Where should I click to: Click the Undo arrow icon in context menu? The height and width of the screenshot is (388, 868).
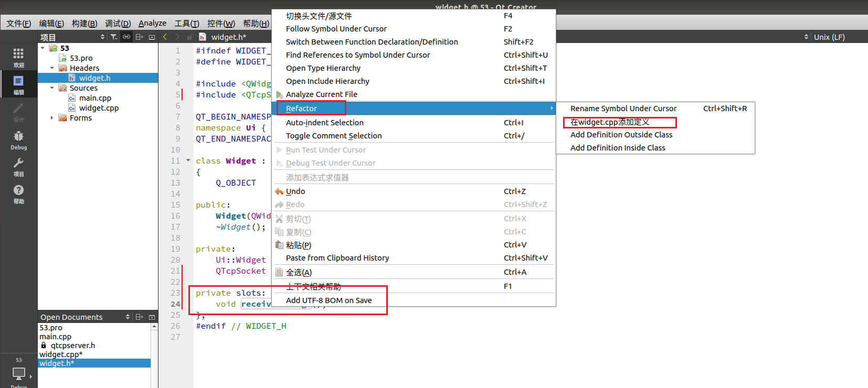click(x=279, y=191)
